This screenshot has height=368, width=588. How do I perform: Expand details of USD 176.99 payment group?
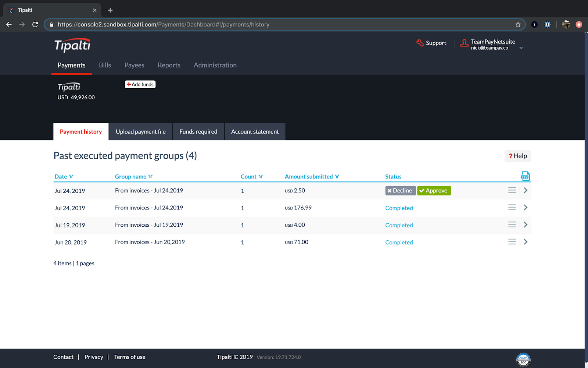[x=526, y=208]
